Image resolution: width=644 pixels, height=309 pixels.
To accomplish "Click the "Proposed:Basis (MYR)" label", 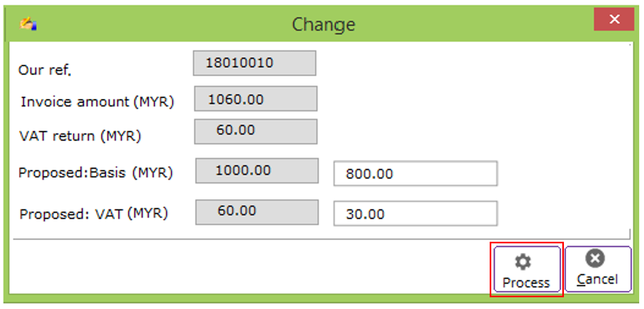I will click(96, 173).
